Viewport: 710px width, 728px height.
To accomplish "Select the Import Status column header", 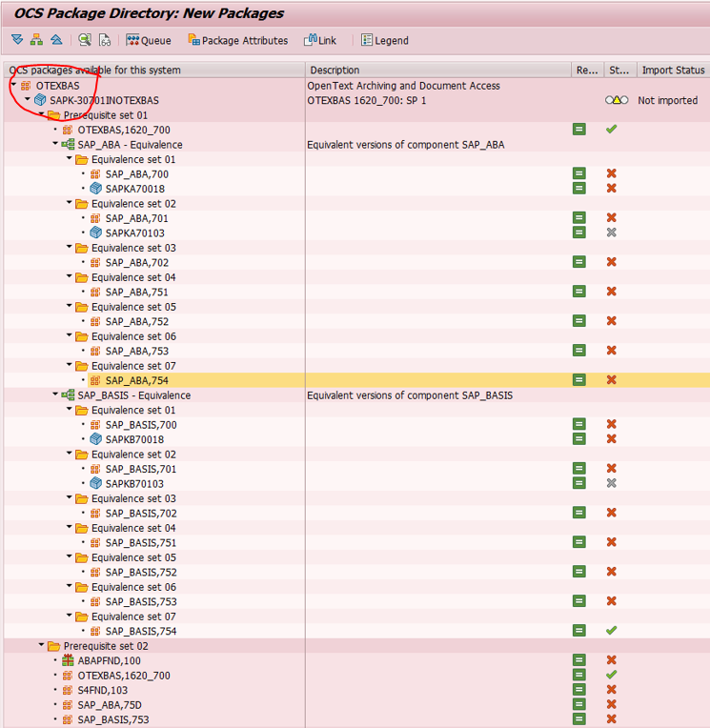I will pyautogui.click(x=673, y=71).
